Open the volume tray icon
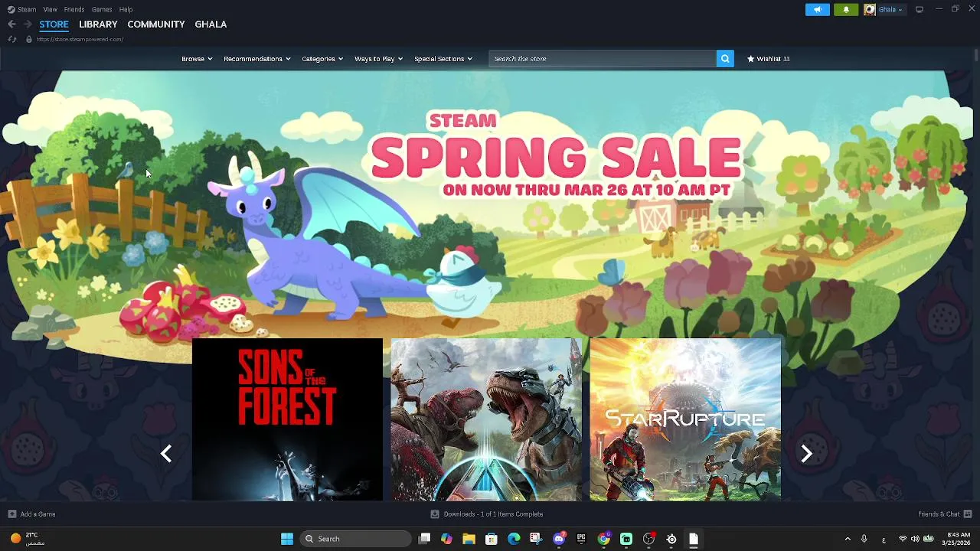This screenshot has height=551, width=980. point(915,539)
